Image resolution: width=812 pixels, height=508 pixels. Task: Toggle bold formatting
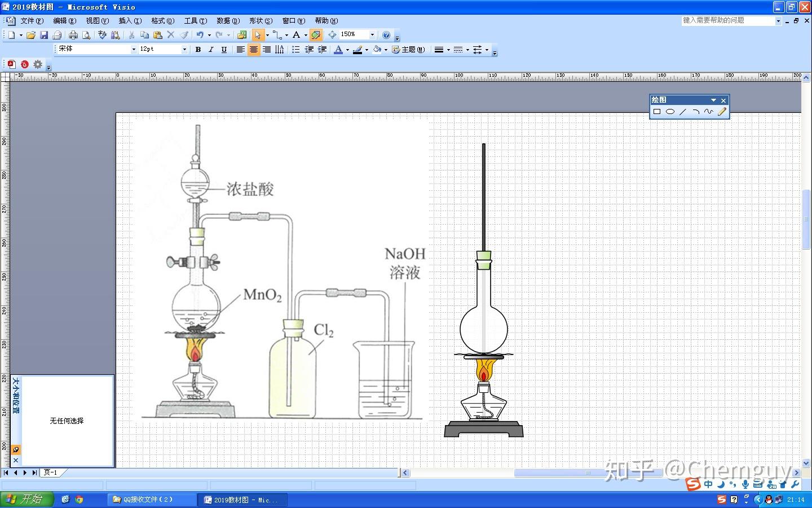point(198,49)
